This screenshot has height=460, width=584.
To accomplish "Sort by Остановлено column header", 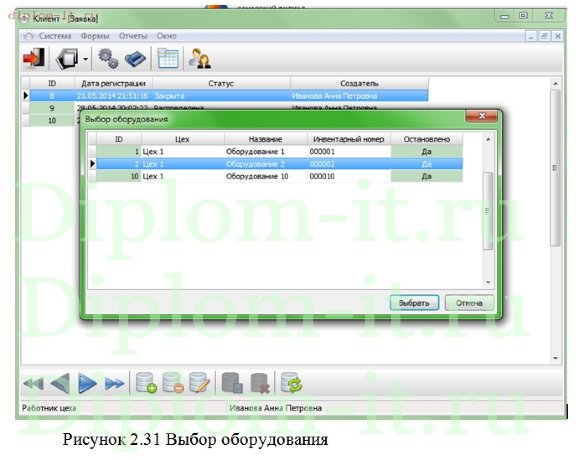I will click(427, 139).
